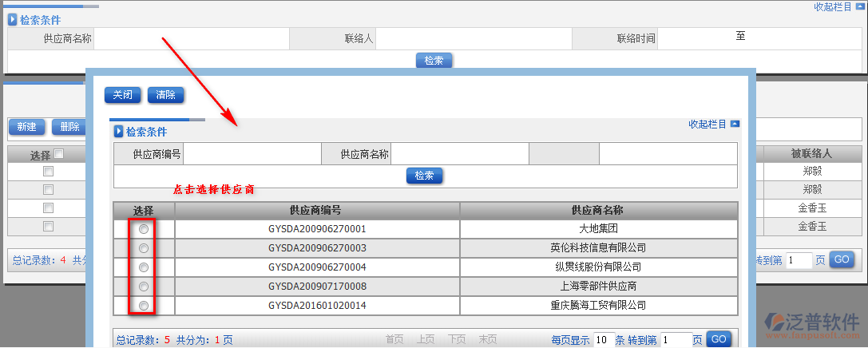Focus the background 供应商名称 input field
Image resolution: width=868 pixels, height=348 pixels.
[x=192, y=39]
